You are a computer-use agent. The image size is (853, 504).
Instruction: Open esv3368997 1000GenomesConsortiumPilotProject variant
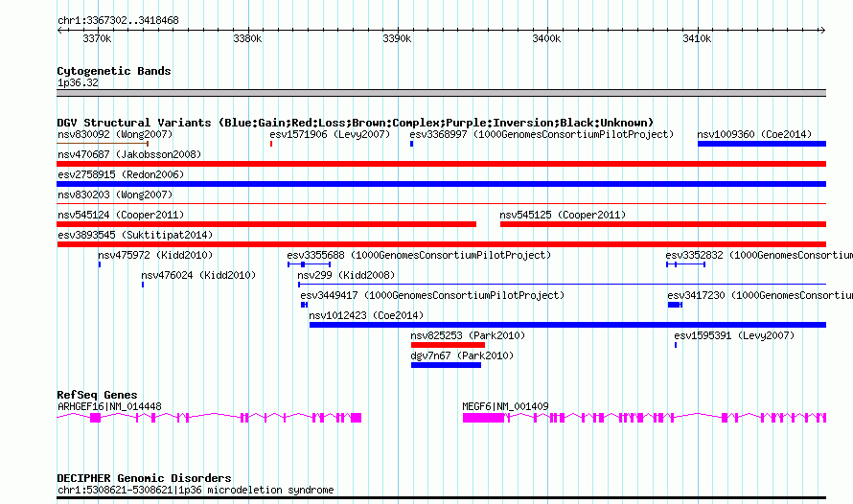[542, 134]
